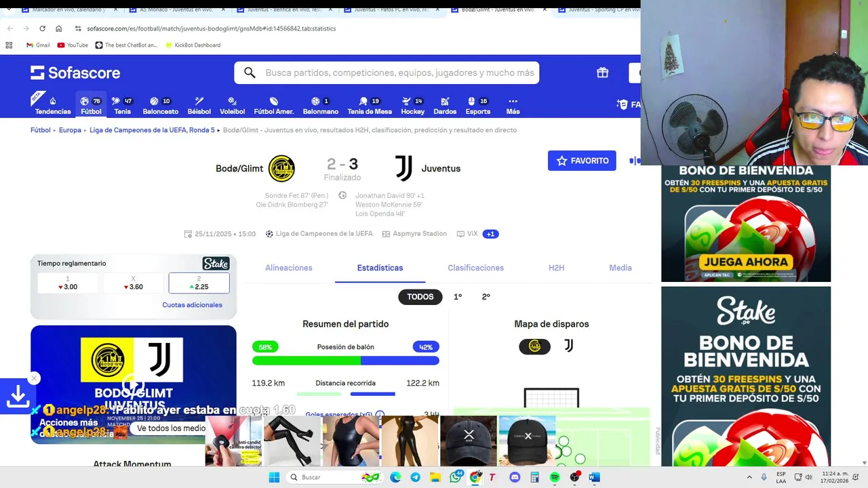Viewport: 868px width, 488px height.
Task: Select the Hockey sport category
Action: [x=412, y=105]
